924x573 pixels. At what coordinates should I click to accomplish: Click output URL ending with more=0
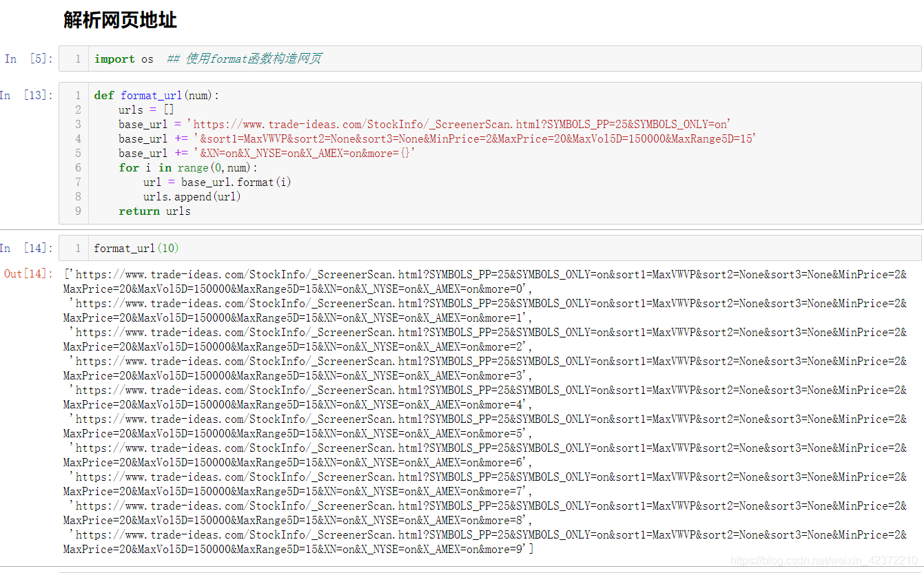pyautogui.click(x=485, y=281)
